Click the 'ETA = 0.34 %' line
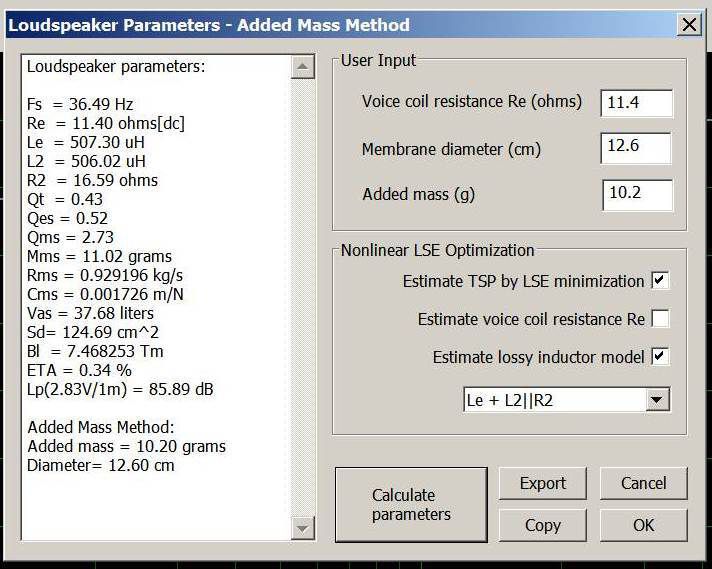The image size is (712, 569). pyautogui.click(x=79, y=371)
